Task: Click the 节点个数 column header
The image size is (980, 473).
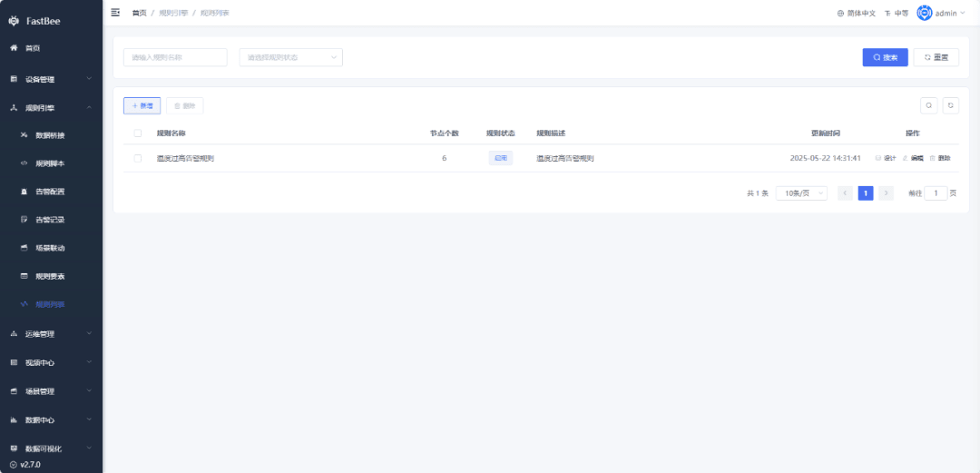Action: click(x=445, y=133)
